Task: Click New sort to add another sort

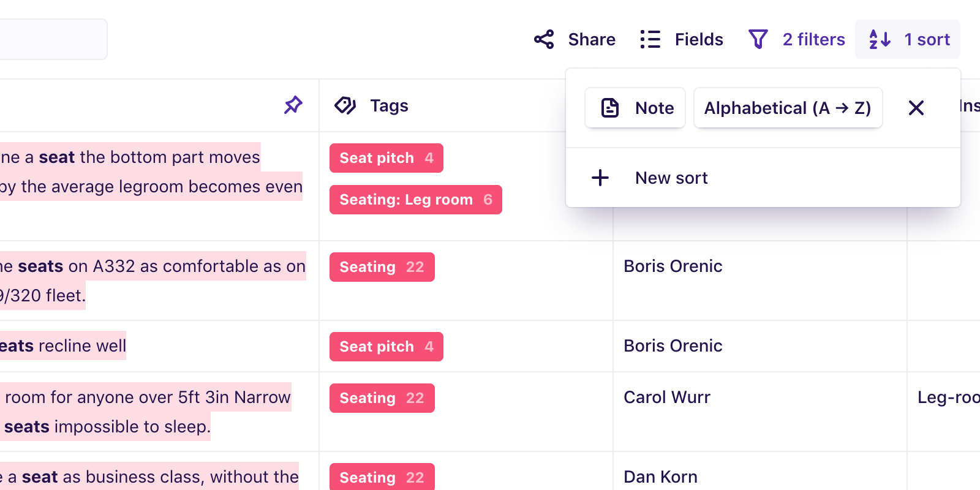Action: pos(671,178)
